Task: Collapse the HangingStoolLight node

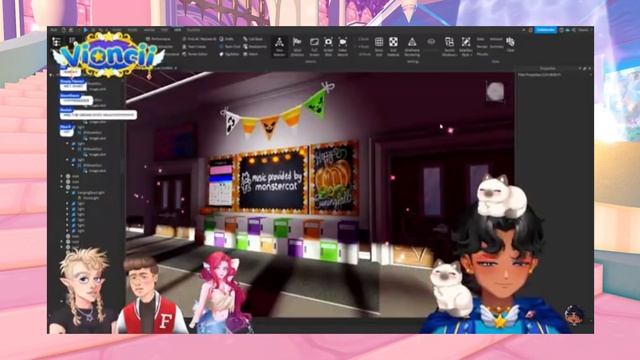Action: click(67, 193)
